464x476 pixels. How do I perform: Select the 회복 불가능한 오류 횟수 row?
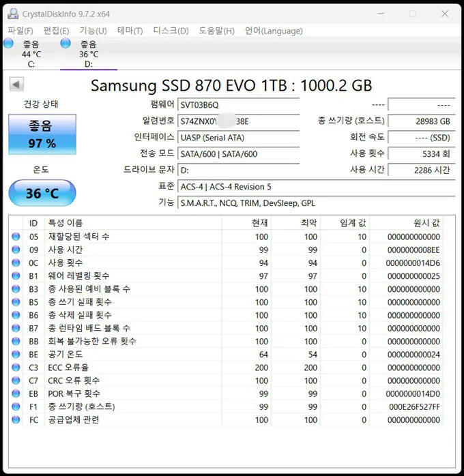(226, 341)
